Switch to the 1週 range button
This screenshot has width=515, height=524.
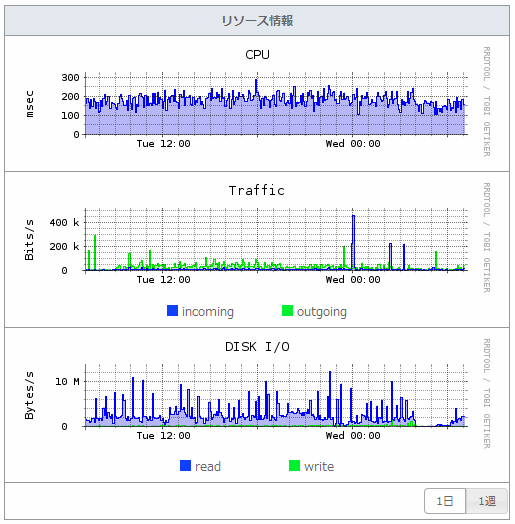pyautogui.click(x=487, y=501)
